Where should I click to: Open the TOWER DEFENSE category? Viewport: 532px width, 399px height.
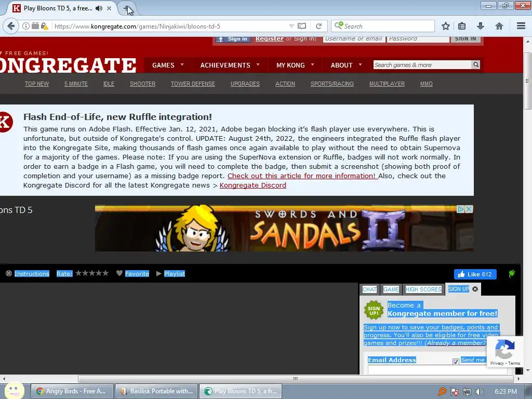click(193, 84)
